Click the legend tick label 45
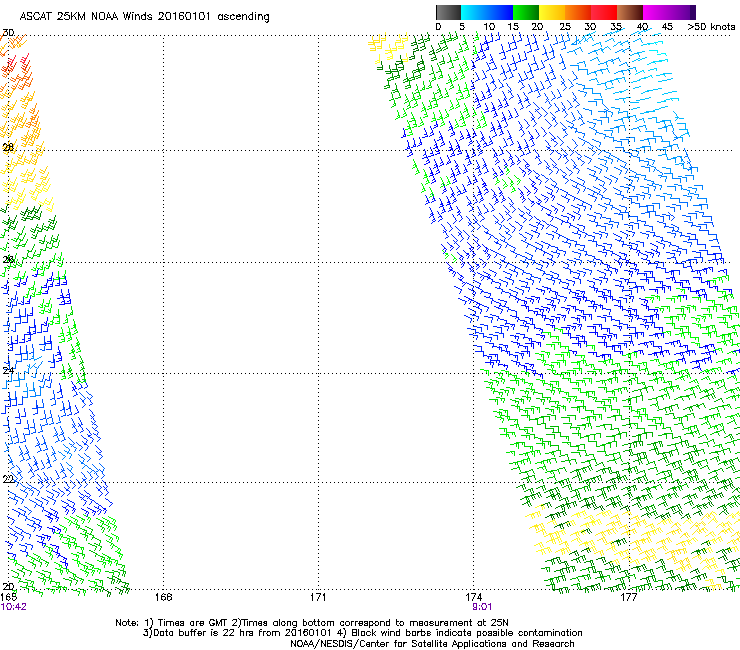The height and width of the screenshot is (650, 740). click(667, 27)
